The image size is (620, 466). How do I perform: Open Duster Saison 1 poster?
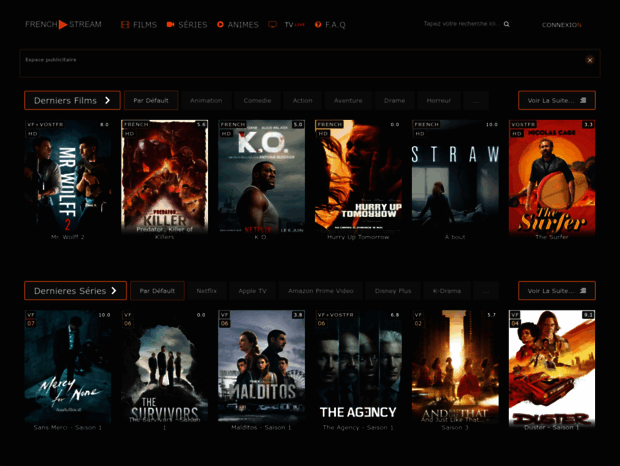click(552, 367)
